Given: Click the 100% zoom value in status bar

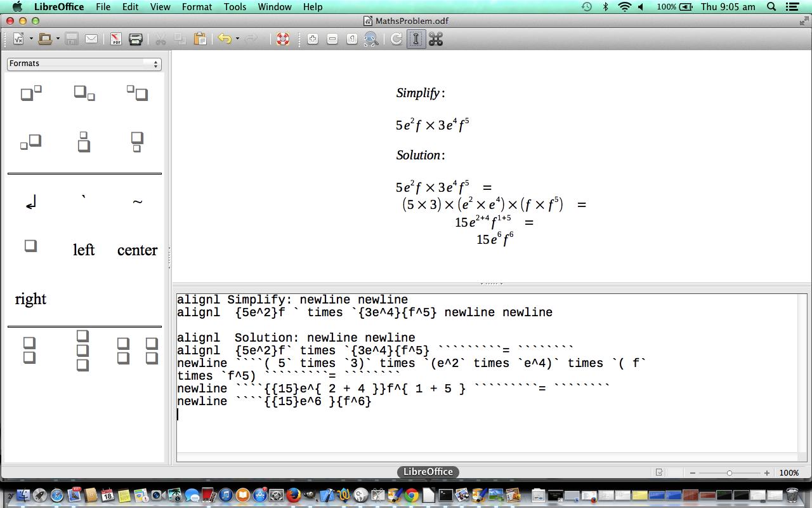Looking at the screenshot, I should pyautogui.click(x=789, y=472).
